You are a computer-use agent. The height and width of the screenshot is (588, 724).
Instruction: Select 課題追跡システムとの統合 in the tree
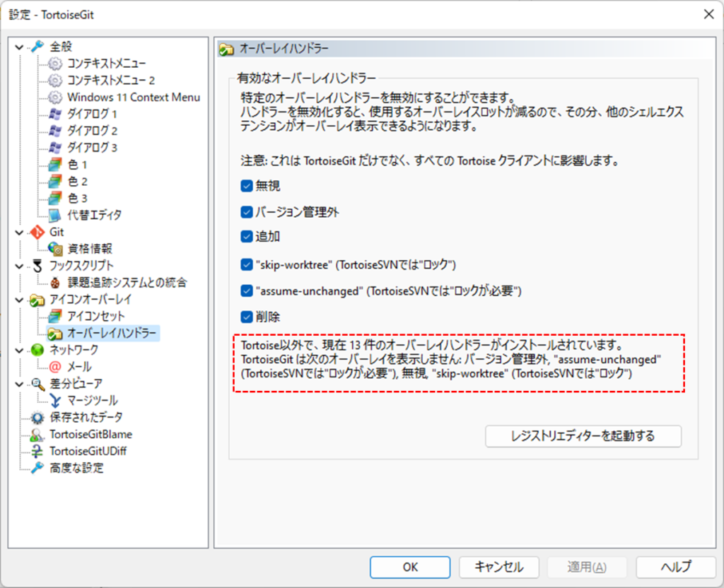(x=127, y=283)
